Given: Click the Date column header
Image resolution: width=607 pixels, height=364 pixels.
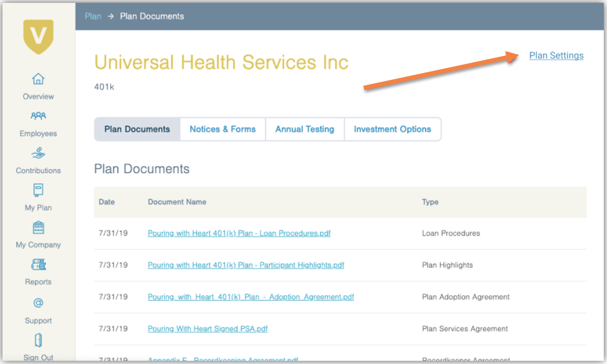Looking at the screenshot, I should pos(107,202).
